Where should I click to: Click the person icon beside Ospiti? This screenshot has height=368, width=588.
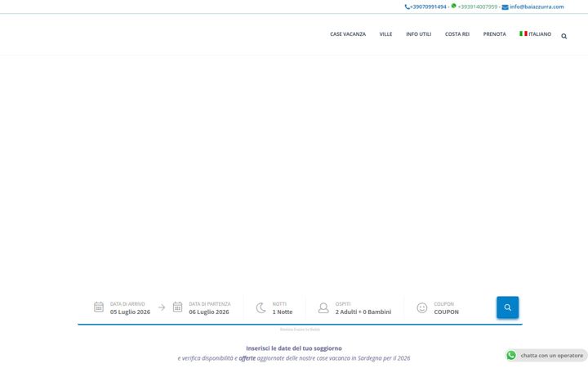[x=323, y=308]
